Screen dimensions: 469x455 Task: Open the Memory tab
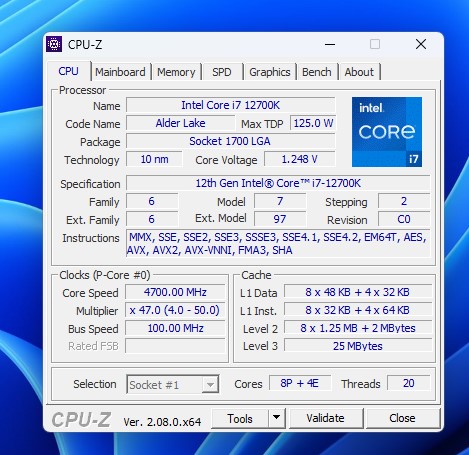176,72
